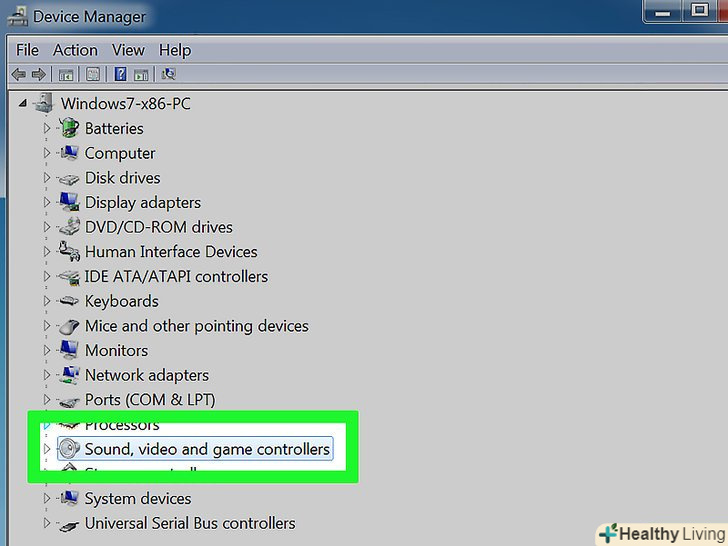Select the 'Network adapters' tree label
Image resolution: width=728 pixels, height=546 pixels.
147,375
